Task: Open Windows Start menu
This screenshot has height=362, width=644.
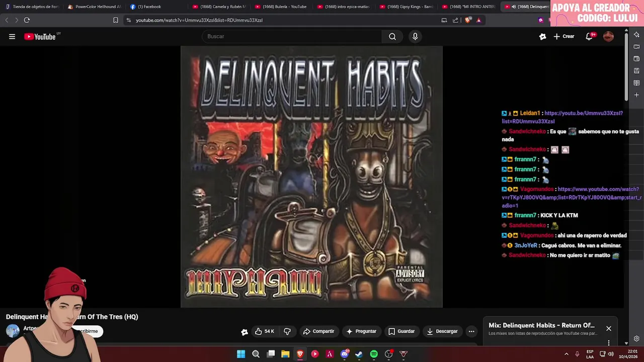Action: (241, 354)
